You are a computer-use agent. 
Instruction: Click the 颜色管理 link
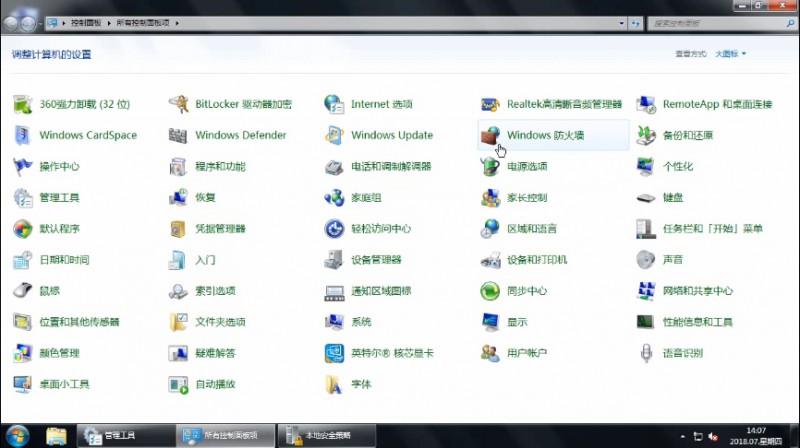pos(59,353)
